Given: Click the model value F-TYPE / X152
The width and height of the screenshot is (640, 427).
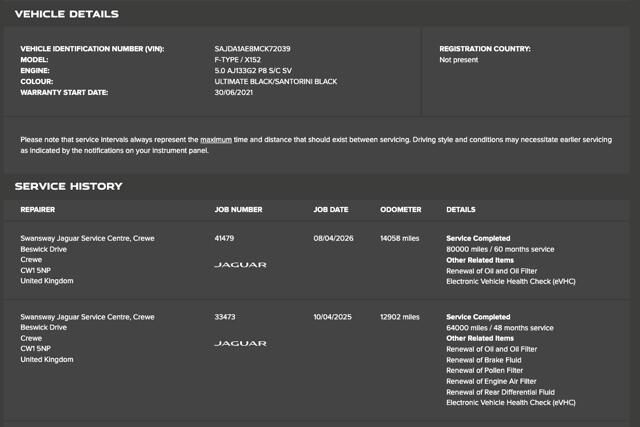Looking at the screenshot, I should coord(238,60).
